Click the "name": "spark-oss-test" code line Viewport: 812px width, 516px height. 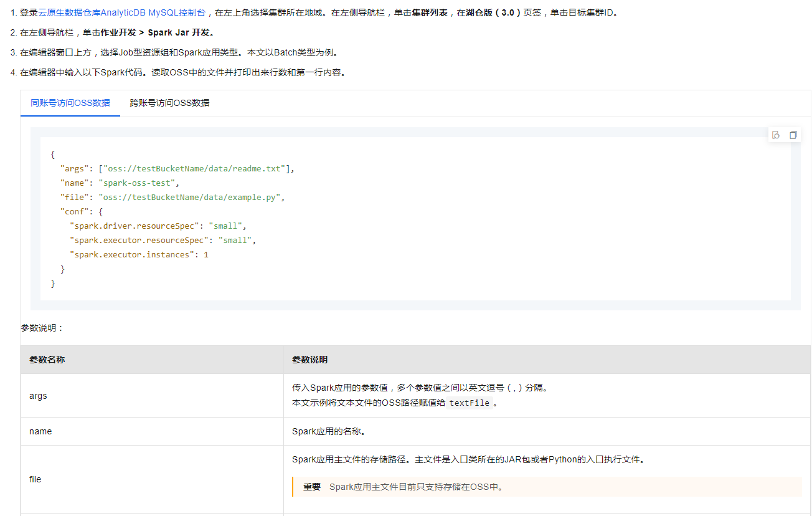[x=120, y=183]
